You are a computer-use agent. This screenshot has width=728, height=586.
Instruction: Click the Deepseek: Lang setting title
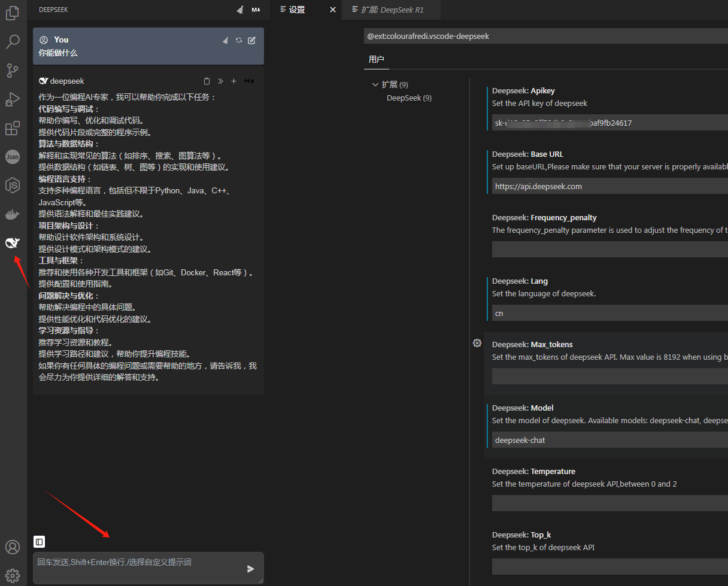pyautogui.click(x=520, y=281)
